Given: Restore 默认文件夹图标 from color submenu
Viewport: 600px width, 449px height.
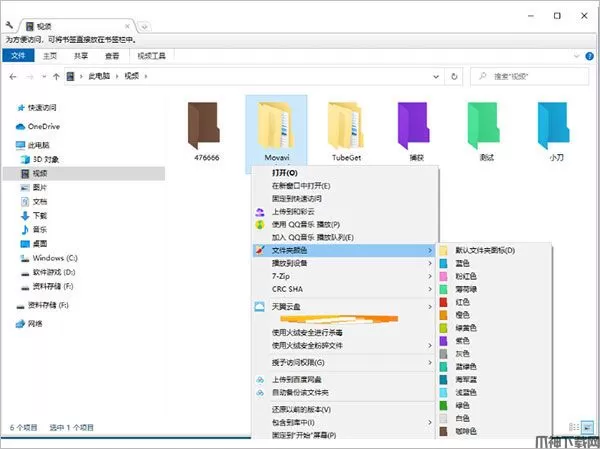Looking at the screenshot, I should (485, 250).
